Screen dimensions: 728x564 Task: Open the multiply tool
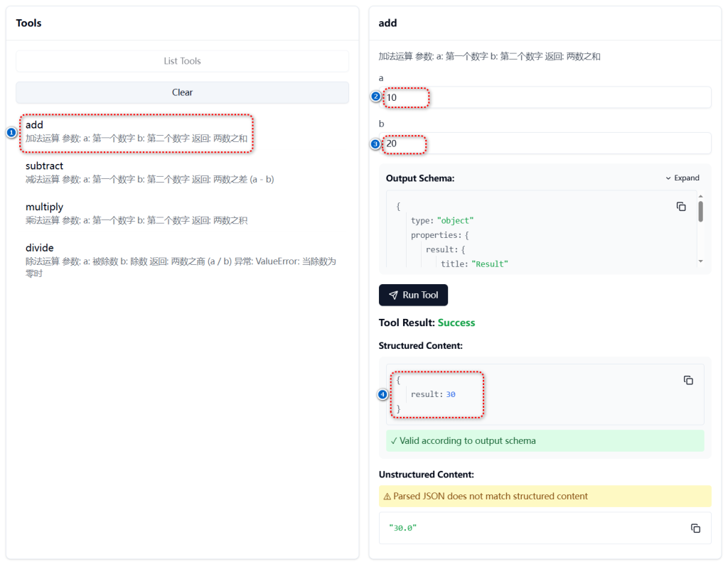coord(136,213)
